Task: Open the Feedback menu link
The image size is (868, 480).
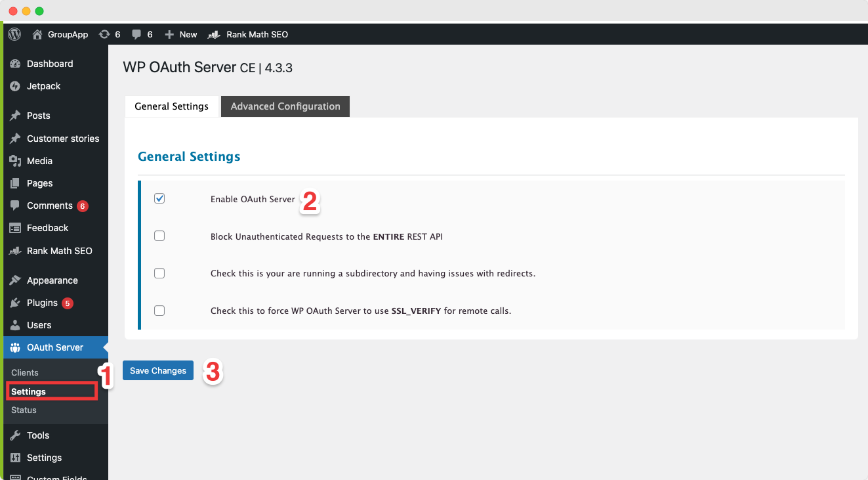Action: (47, 228)
